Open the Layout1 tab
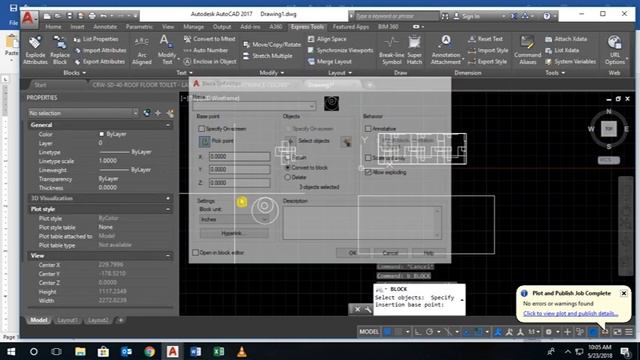The image size is (640, 360). pos(67,320)
